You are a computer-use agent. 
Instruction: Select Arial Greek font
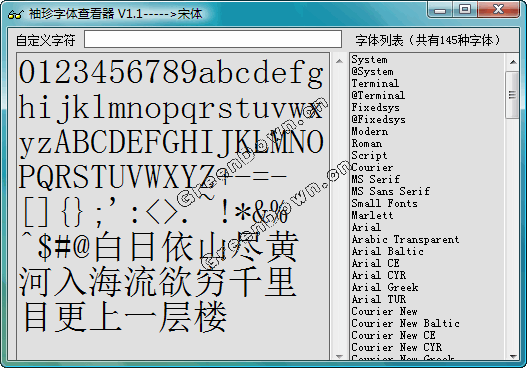[x=385, y=287]
